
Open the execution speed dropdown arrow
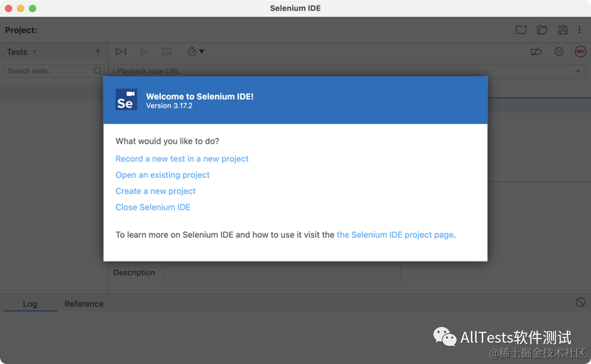tap(201, 52)
